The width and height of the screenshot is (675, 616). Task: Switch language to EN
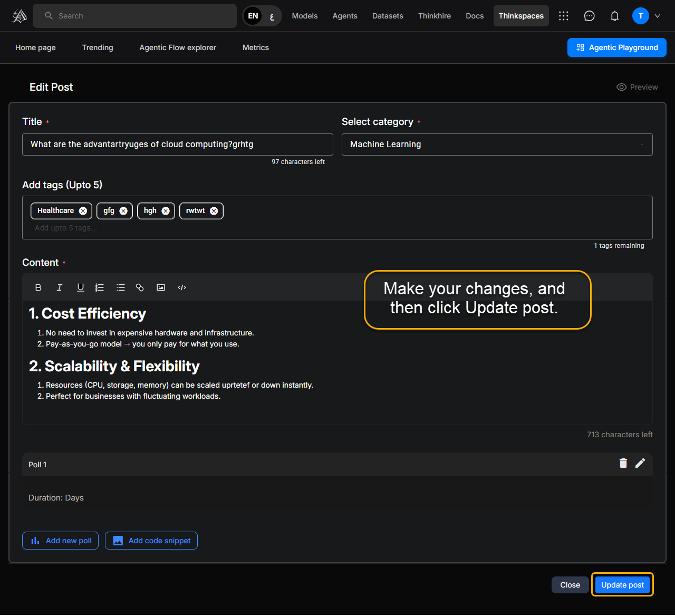(253, 16)
